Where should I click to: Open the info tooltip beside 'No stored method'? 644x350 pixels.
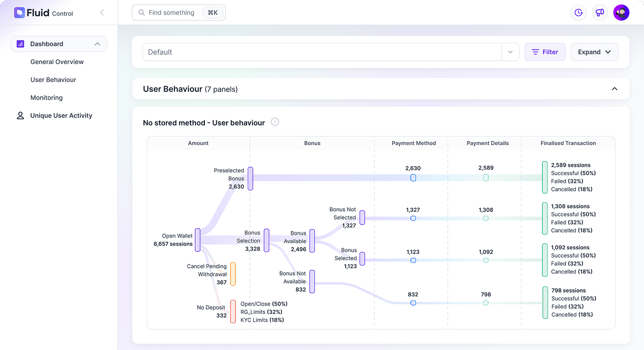(x=275, y=122)
